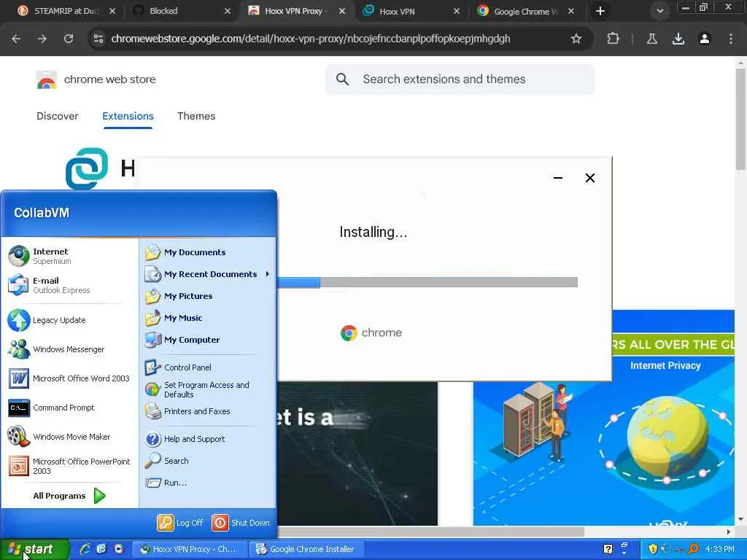Click the 4:33 PM taskbar clock
The width and height of the screenshot is (747, 560).
(x=720, y=550)
